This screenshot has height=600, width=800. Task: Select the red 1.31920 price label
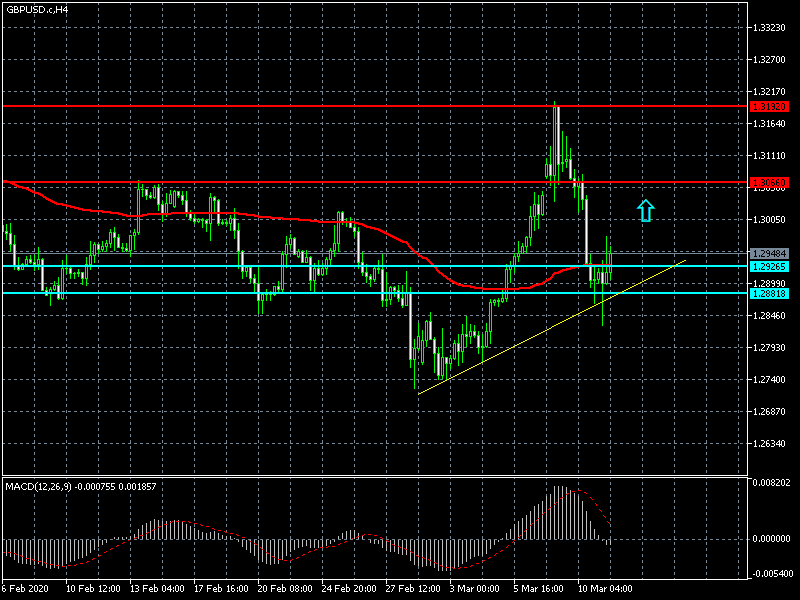click(769, 107)
